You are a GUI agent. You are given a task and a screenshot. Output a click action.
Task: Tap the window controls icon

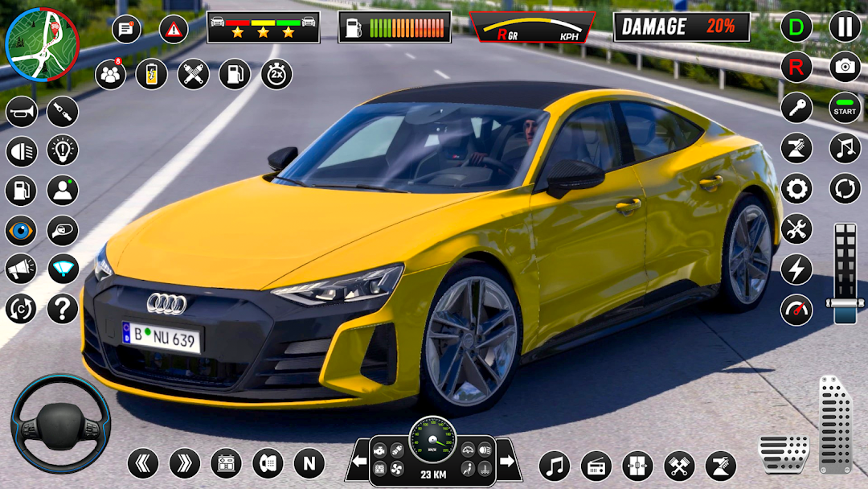637,465
